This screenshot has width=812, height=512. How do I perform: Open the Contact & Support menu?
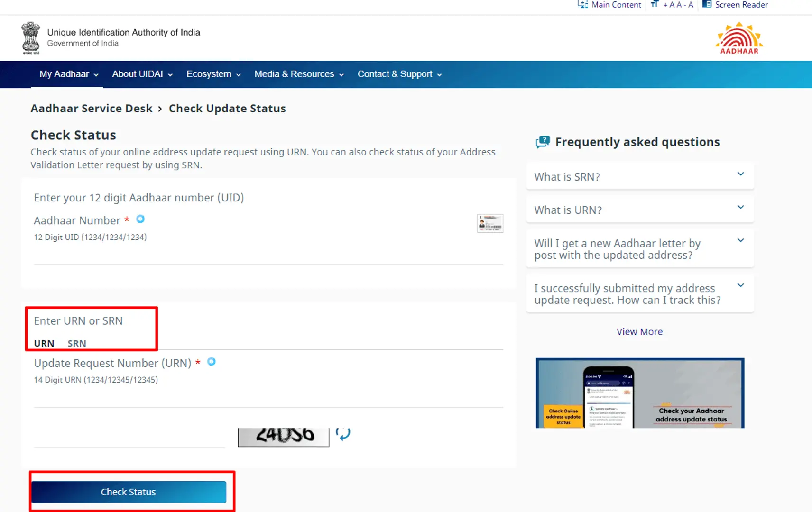point(399,74)
